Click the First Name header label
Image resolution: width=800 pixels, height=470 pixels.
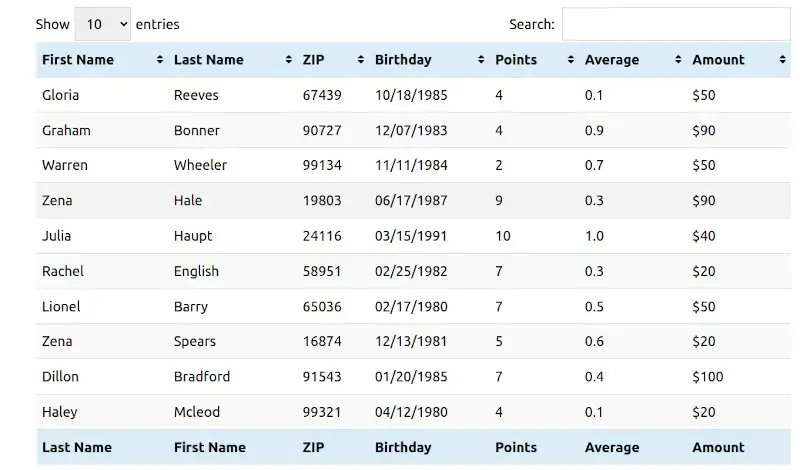coord(78,60)
